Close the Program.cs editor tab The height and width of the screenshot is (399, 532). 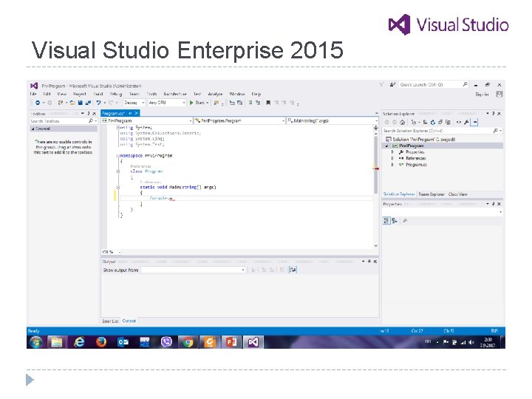(137, 113)
